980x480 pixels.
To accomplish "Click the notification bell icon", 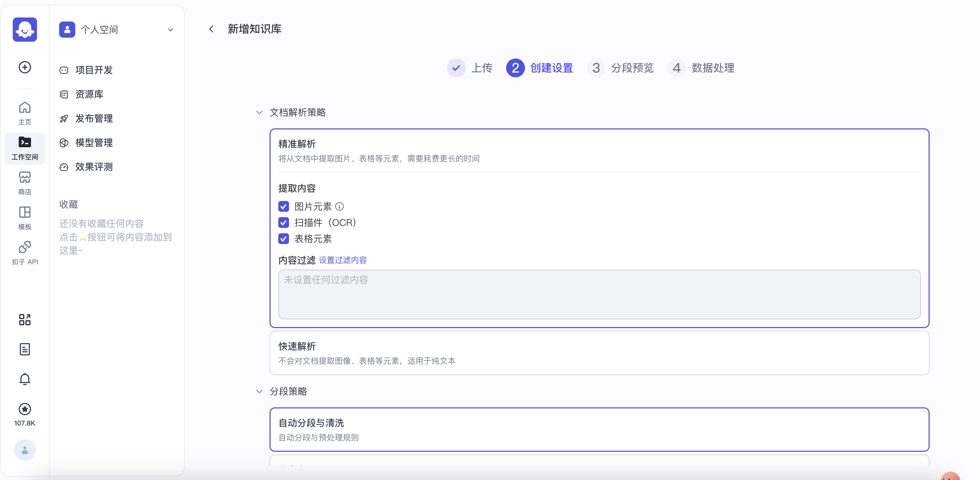I will pos(24,379).
